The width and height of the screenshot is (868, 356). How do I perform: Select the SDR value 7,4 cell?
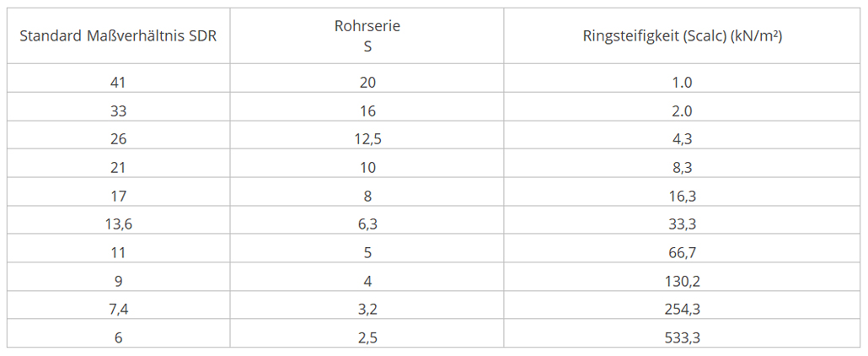[x=119, y=309]
